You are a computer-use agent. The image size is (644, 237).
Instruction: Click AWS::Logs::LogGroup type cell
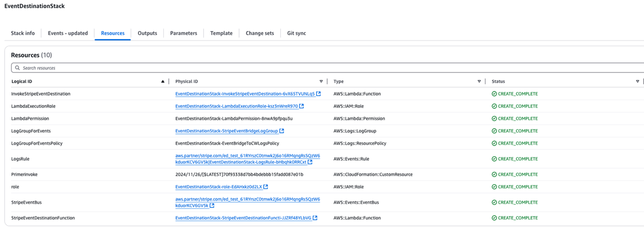pos(354,131)
